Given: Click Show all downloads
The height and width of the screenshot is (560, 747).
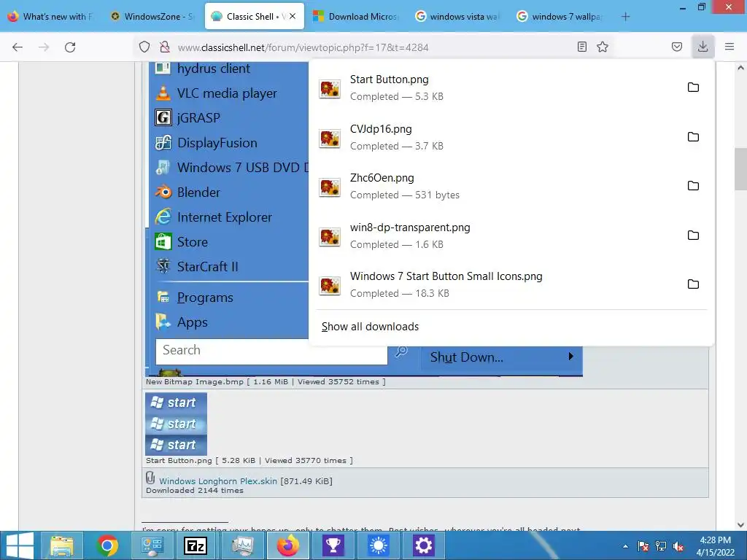Looking at the screenshot, I should pyautogui.click(x=370, y=327).
